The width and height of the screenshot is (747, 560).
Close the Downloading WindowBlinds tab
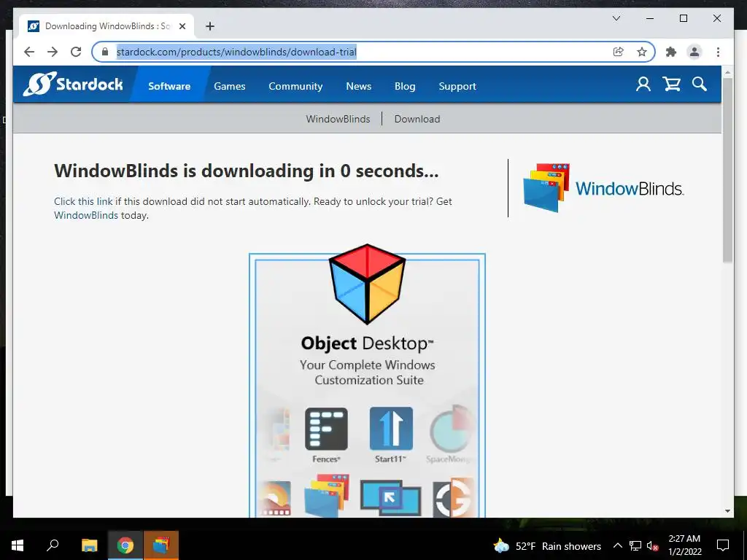[182, 26]
